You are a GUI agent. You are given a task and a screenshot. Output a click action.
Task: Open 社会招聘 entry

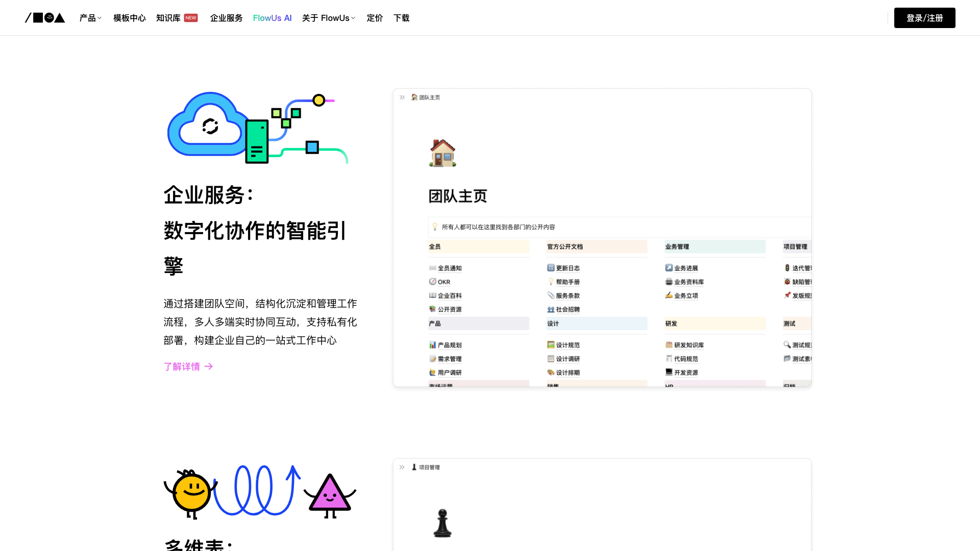pyautogui.click(x=563, y=309)
